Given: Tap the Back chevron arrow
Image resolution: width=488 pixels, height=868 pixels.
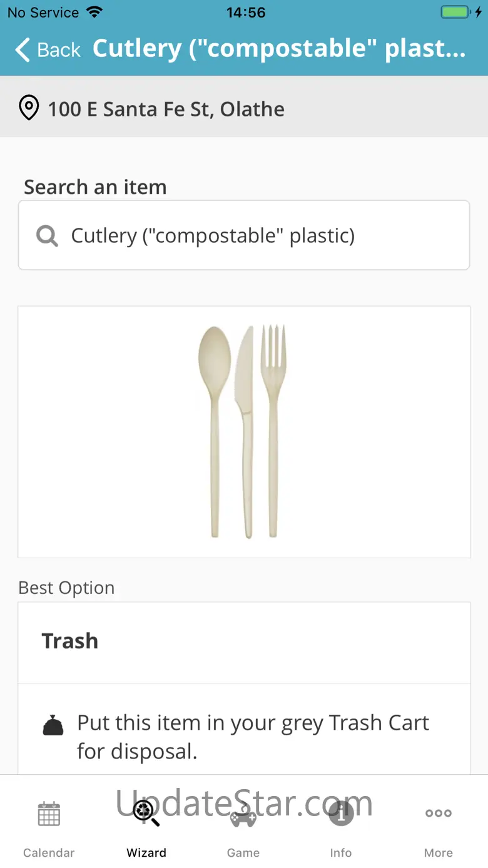Looking at the screenshot, I should (23, 50).
